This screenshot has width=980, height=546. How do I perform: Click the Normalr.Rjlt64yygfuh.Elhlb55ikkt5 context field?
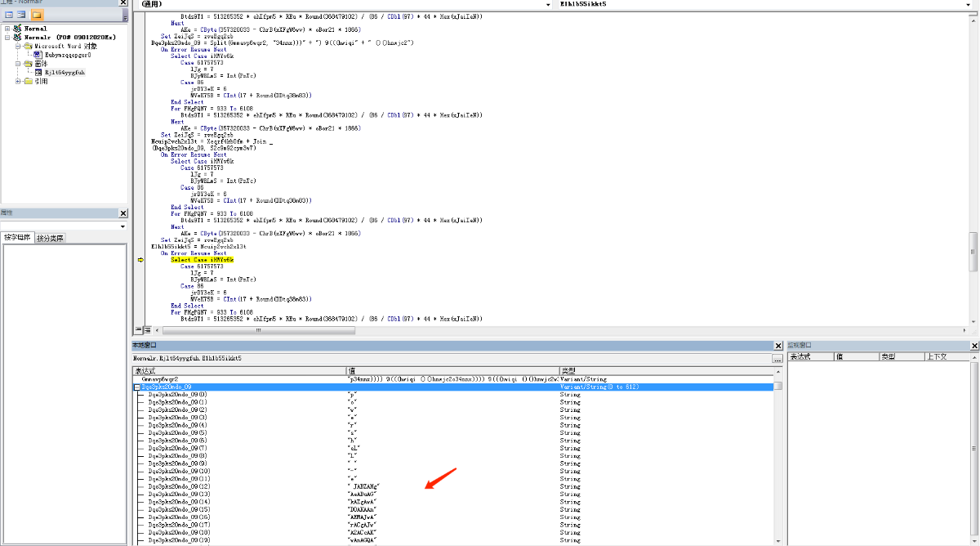click(x=452, y=359)
